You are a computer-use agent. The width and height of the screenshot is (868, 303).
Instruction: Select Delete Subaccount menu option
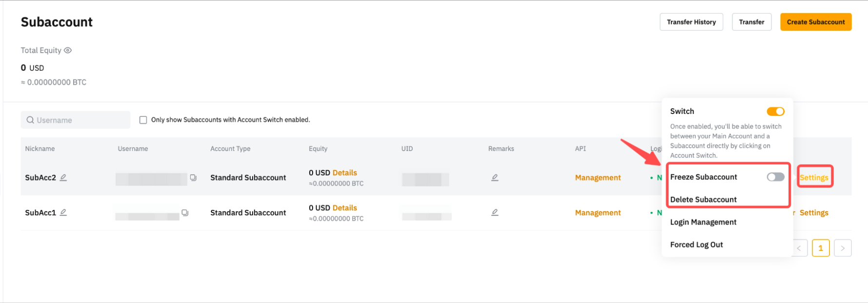[x=703, y=199]
